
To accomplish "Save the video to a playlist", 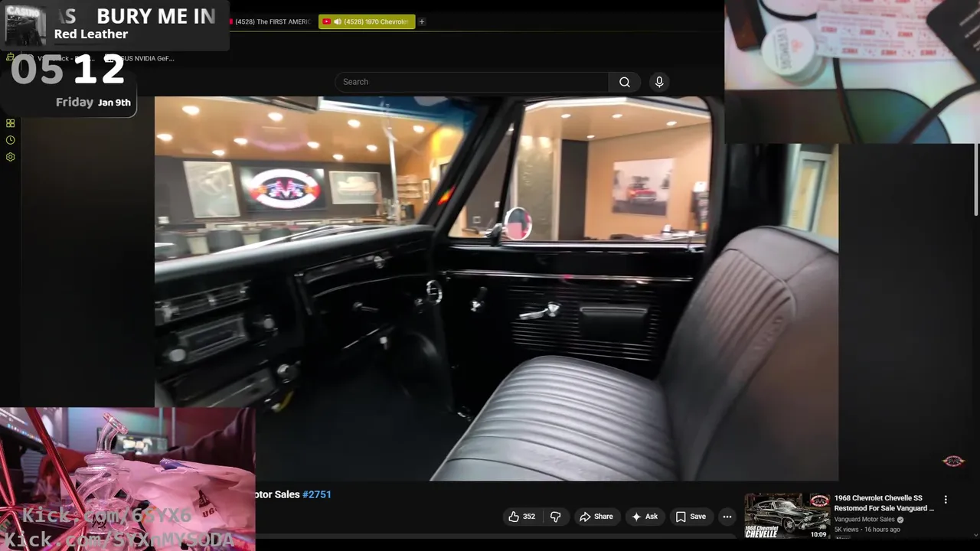I will [691, 517].
